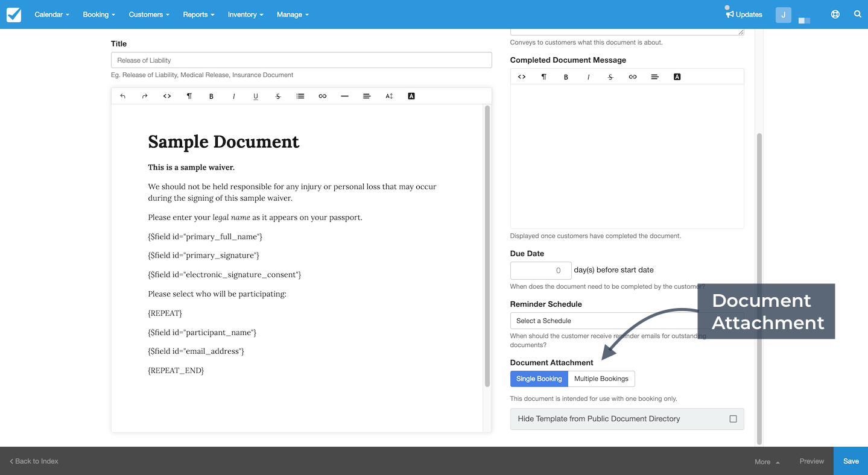Open text color in Completed Message editor
868x475 pixels.
(x=677, y=77)
